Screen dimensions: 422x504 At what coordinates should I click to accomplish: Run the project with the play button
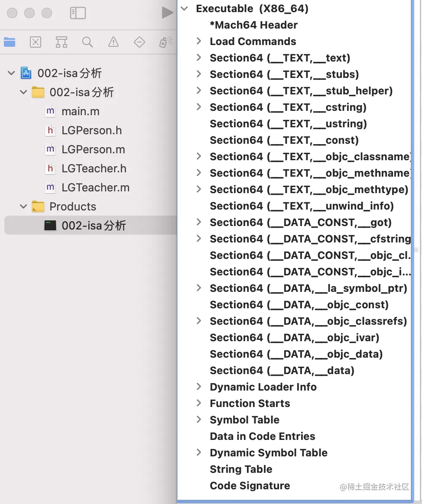[167, 13]
